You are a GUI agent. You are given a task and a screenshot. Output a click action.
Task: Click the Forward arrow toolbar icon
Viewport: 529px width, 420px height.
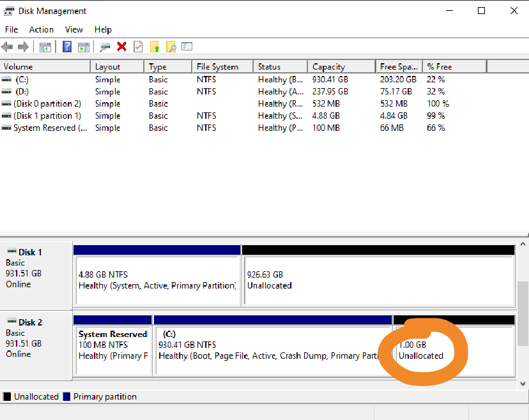(23, 47)
